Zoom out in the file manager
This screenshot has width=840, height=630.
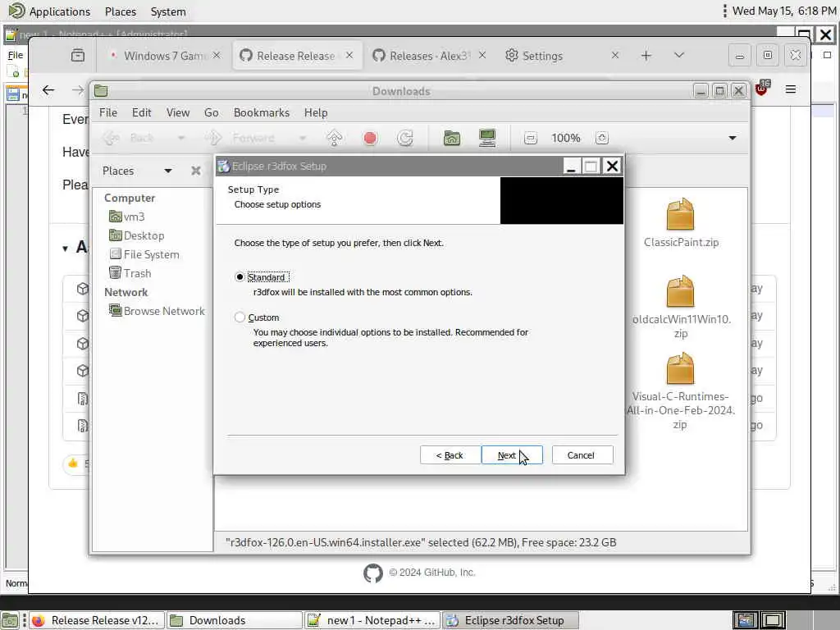(x=531, y=138)
